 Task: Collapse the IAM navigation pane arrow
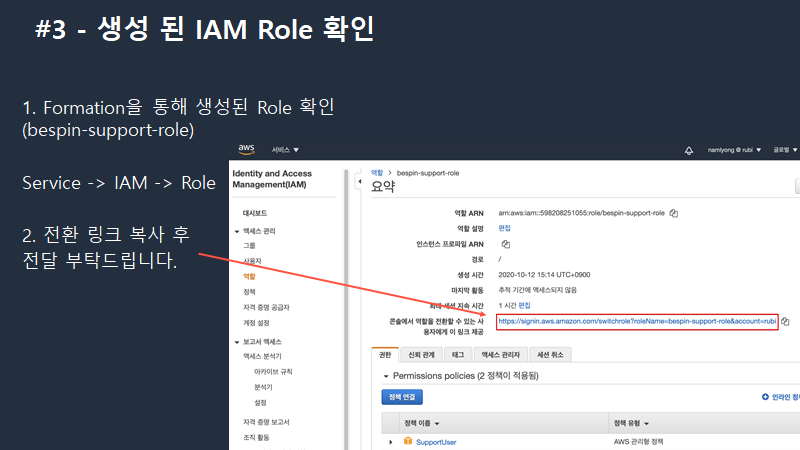click(360, 181)
